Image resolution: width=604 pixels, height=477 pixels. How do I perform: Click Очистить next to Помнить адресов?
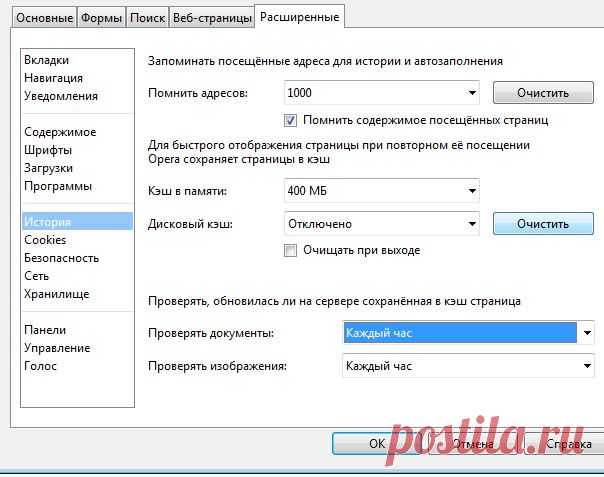pos(542,93)
